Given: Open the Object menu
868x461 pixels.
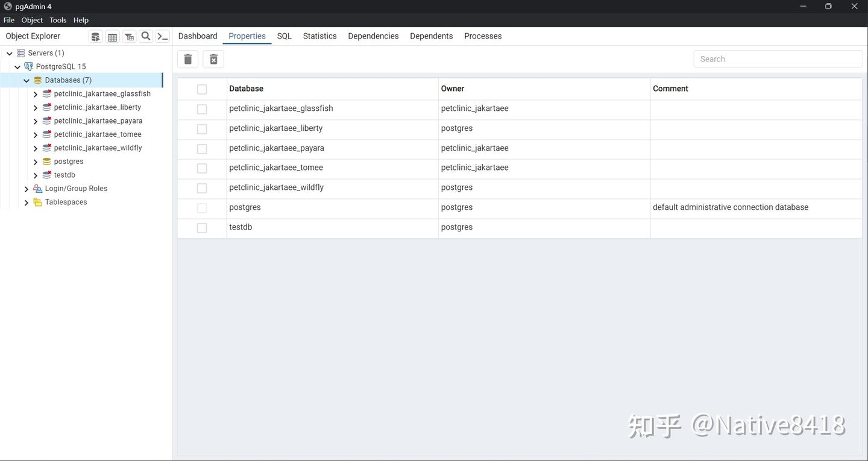Looking at the screenshot, I should 32,20.
